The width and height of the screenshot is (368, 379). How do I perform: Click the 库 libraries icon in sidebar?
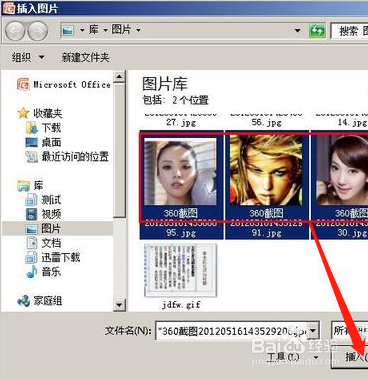tap(23, 186)
